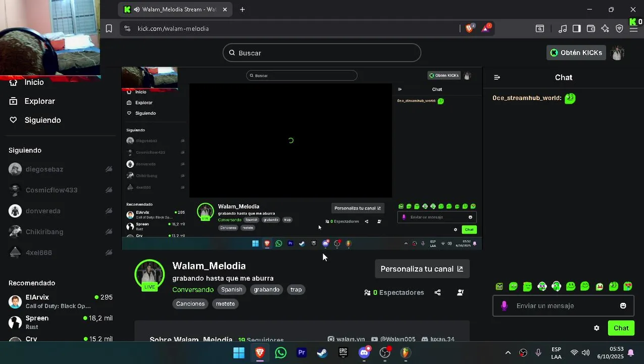This screenshot has height=364, width=644.
Task: Open diegosebaz offline channel
Action: 60,169
